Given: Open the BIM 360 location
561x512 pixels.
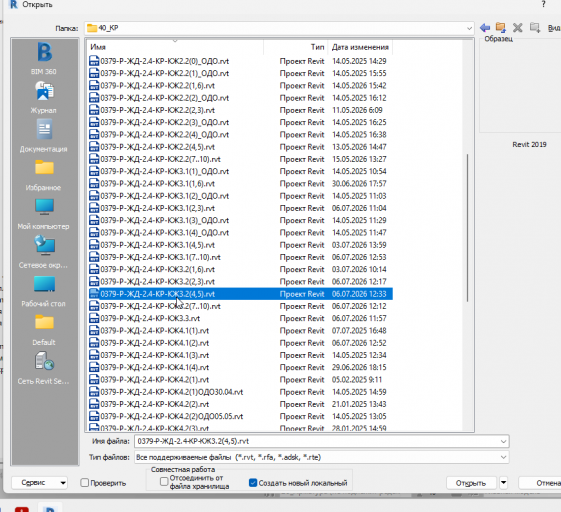Looking at the screenshot, I should pyautogui.click(x=44, y=58).
